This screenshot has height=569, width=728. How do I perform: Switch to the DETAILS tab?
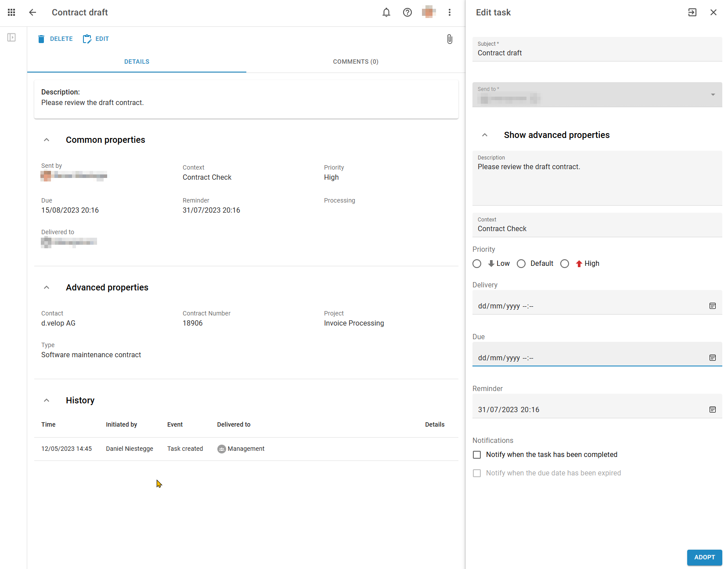pyautogui.click(x=137, y=62)
